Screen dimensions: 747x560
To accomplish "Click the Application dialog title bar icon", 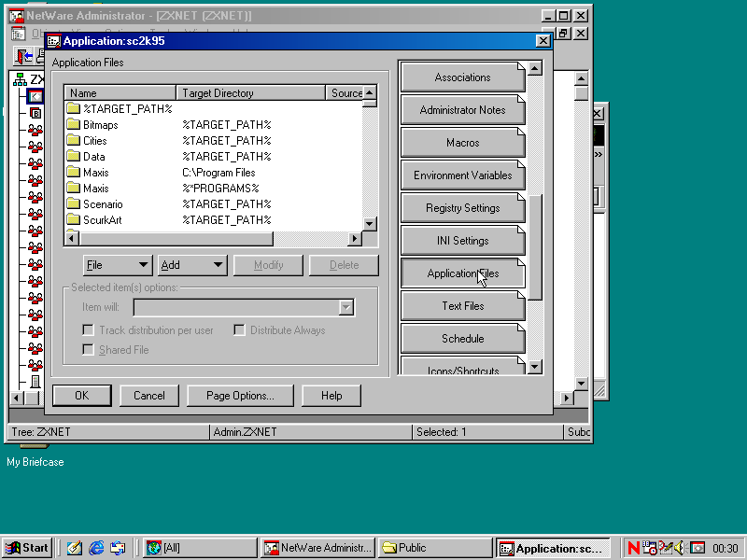I will tap(54, 41).
